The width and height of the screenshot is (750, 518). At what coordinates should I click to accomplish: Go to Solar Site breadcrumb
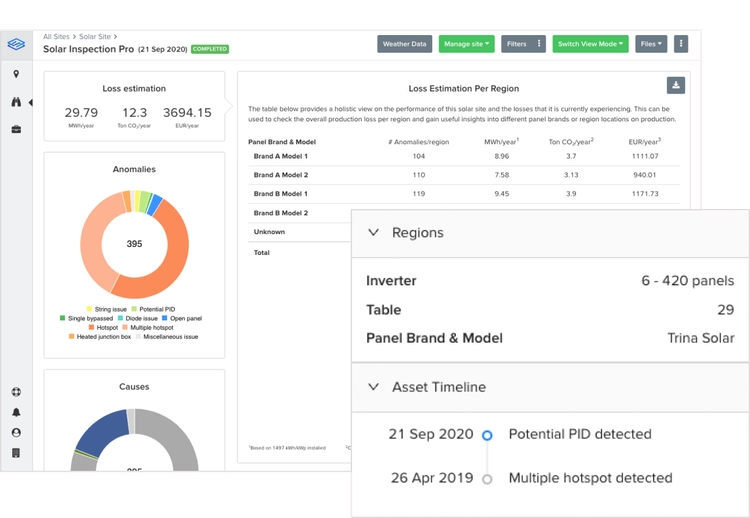(95, 36)
